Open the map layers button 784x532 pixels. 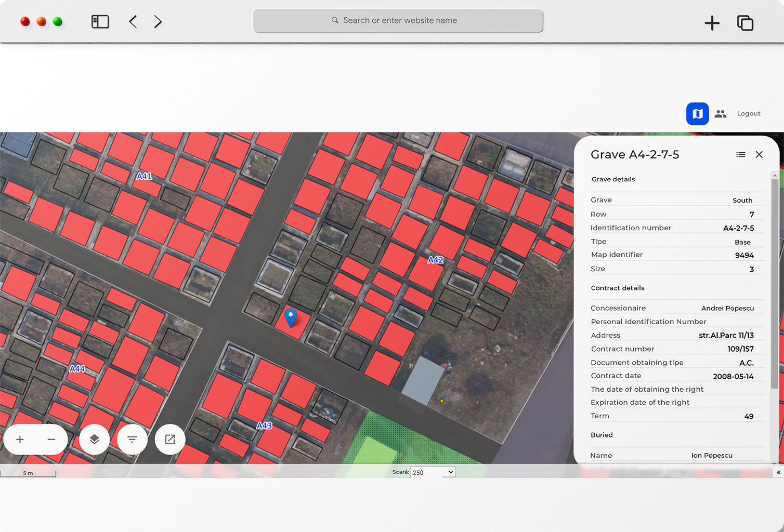94,440
